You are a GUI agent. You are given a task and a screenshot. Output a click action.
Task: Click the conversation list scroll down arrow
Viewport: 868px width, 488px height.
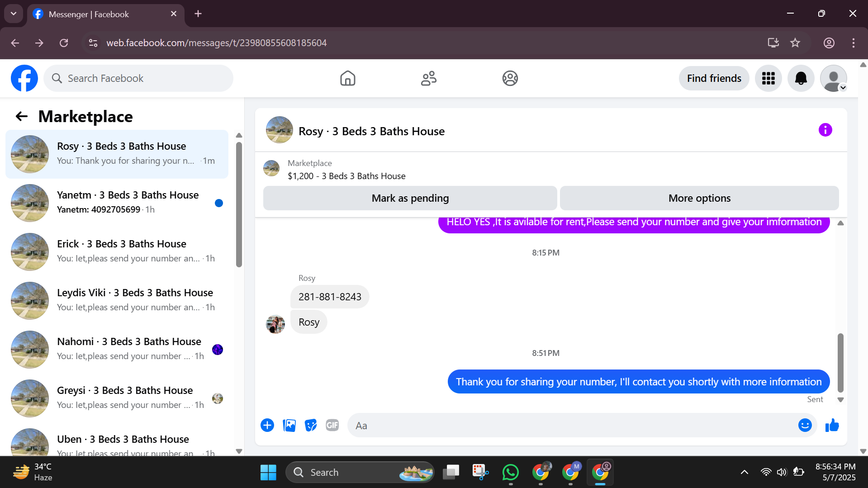tap(239, 451)
